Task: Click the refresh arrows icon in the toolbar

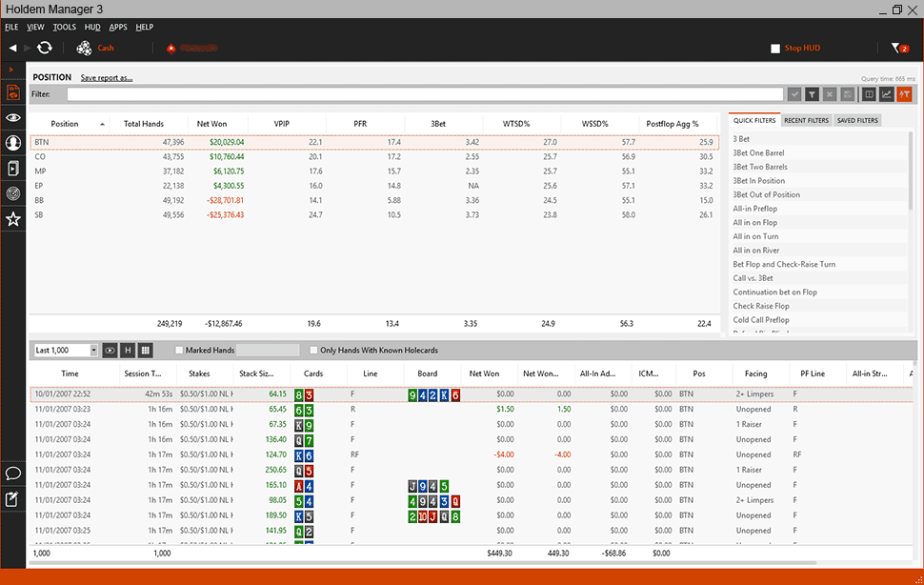Action: click(x=44, y=48)
